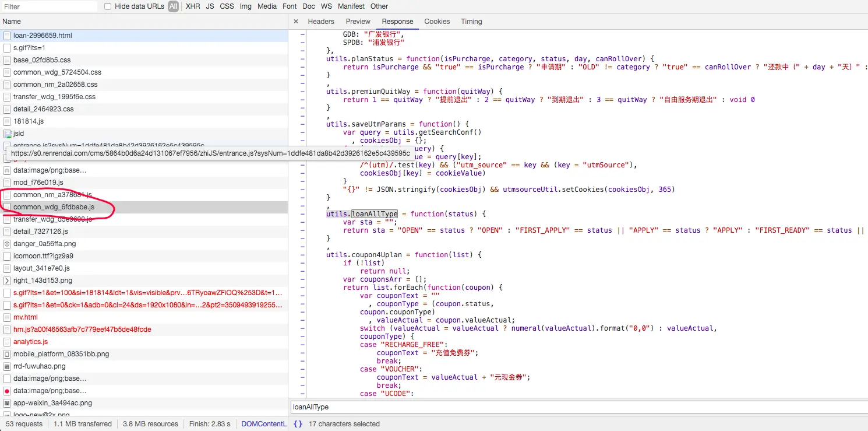Image resolution: width=868 pixels, height=431 pixels.
Task: Click the document icon beside mv.html
Action: pyautogui.click(x=7, y=317)
